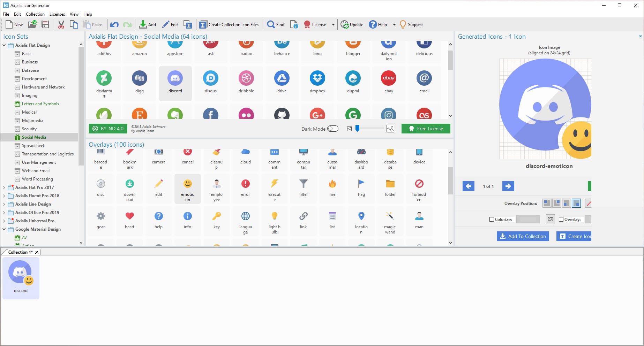Open the View menu
644x346 pixels.
74,14
